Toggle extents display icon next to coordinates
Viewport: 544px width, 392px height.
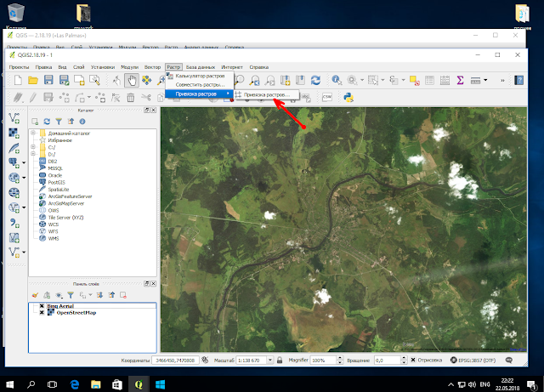[205, 360]
